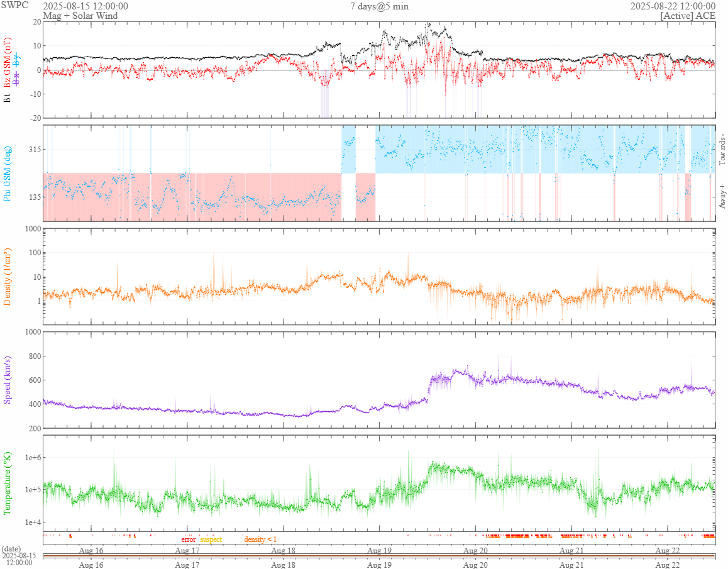Image resolution: width=728 pixels, height=569 pixels.
Task: Click inside the purple Speed plot panel
Action: coord(379,380)
